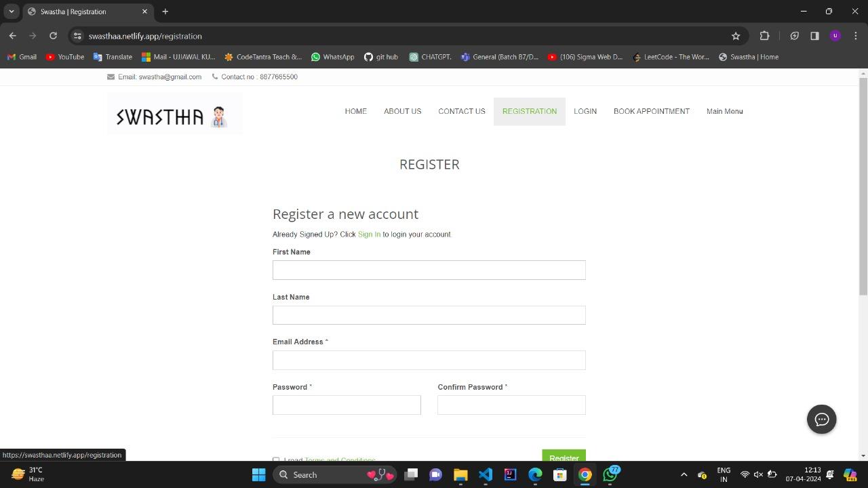
Task: Expand the Main Menu item
Action: point(725,111)
